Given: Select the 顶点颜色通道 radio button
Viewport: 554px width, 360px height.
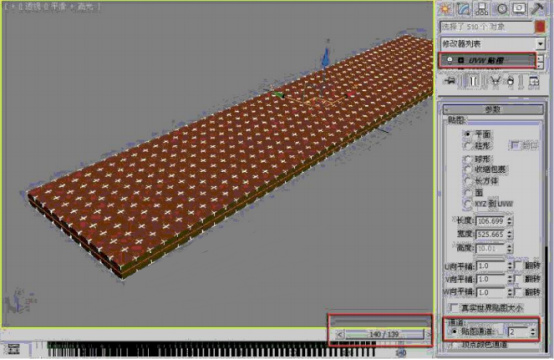Looking at the screenshot, I should (454, 344).
